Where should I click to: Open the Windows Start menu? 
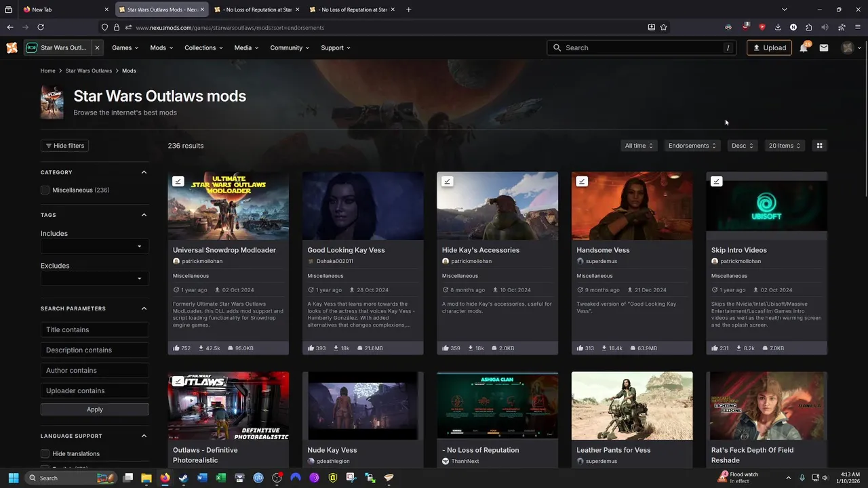point(13,478)
